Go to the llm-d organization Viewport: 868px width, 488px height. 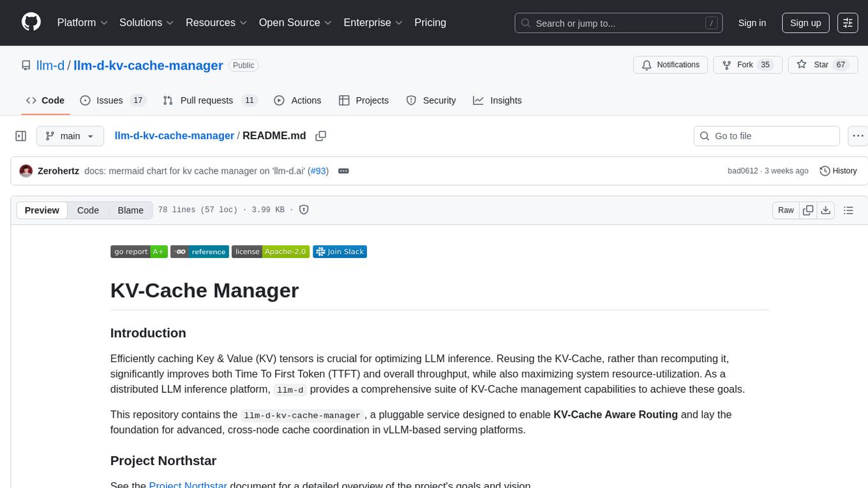(50, 65)
